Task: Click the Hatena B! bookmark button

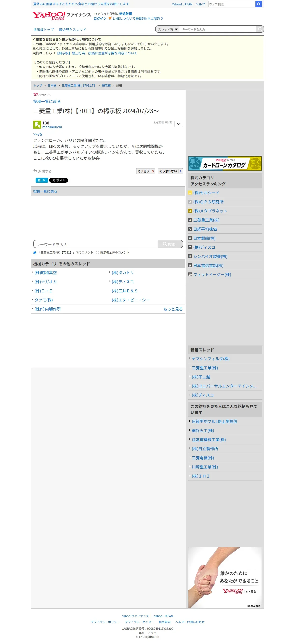Action: tap(41, 180)
